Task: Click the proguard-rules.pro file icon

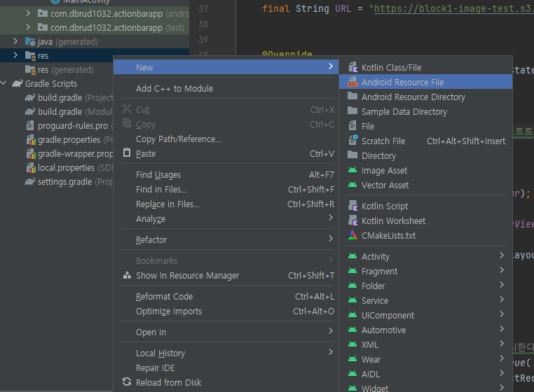Action: [30, 125]
